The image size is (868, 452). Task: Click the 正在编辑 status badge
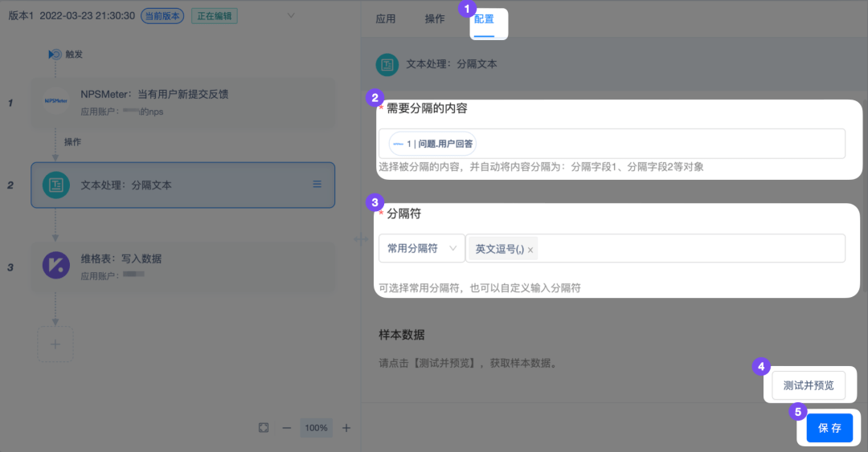pyautogui.click(x=215, y=16)
